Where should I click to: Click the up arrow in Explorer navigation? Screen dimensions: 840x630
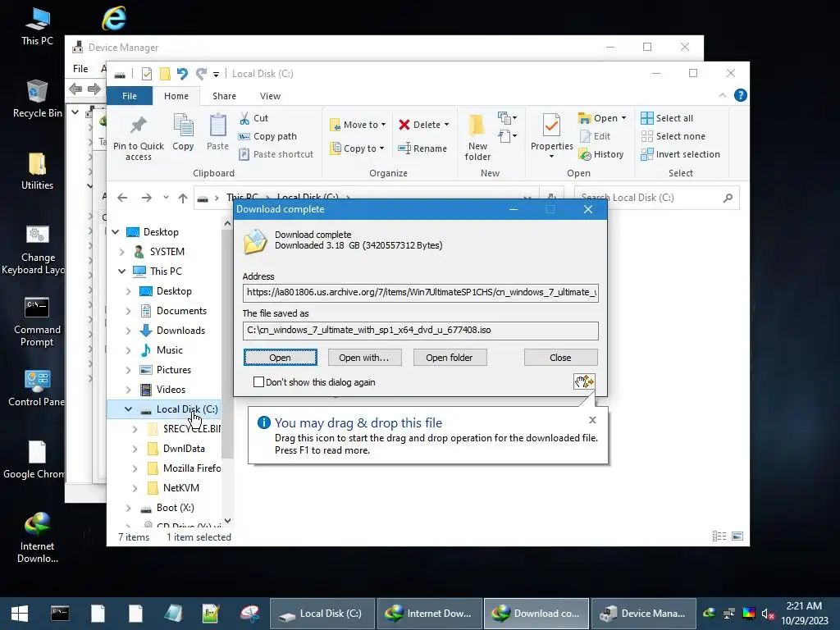183,198
